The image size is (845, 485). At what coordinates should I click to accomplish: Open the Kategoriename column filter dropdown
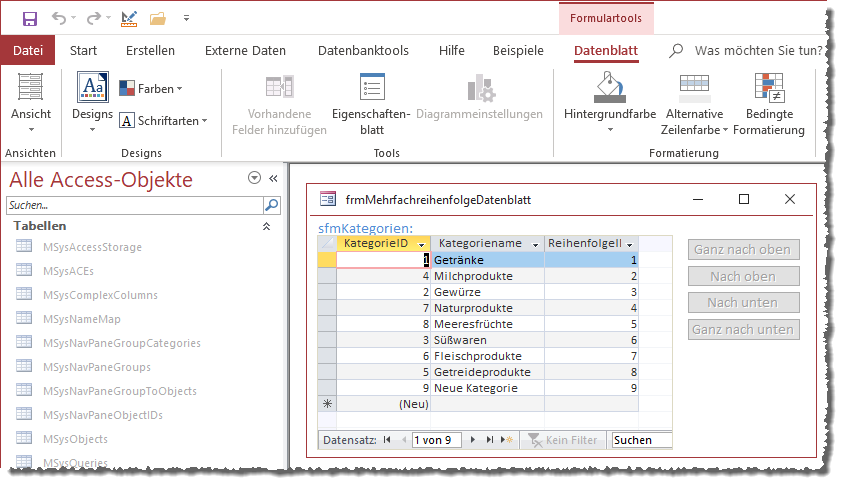535,245
